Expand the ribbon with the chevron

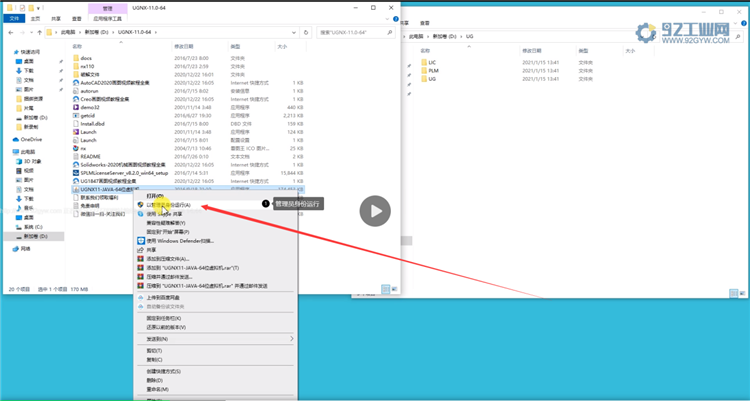click(388, 19)
